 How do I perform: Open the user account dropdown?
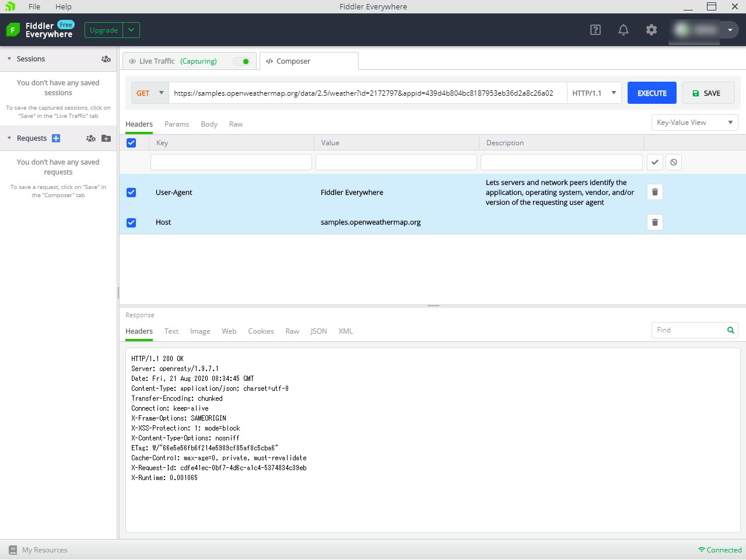[730, 30]
